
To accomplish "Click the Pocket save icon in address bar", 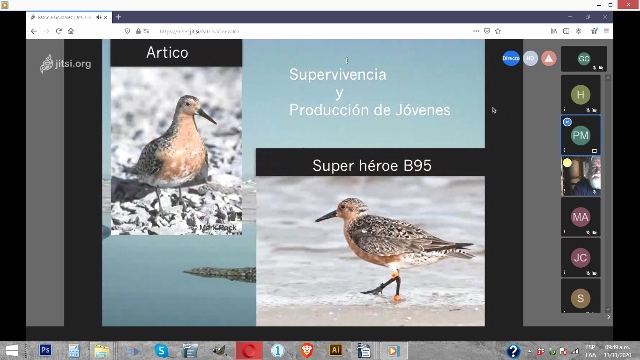I will click(487, 31).
